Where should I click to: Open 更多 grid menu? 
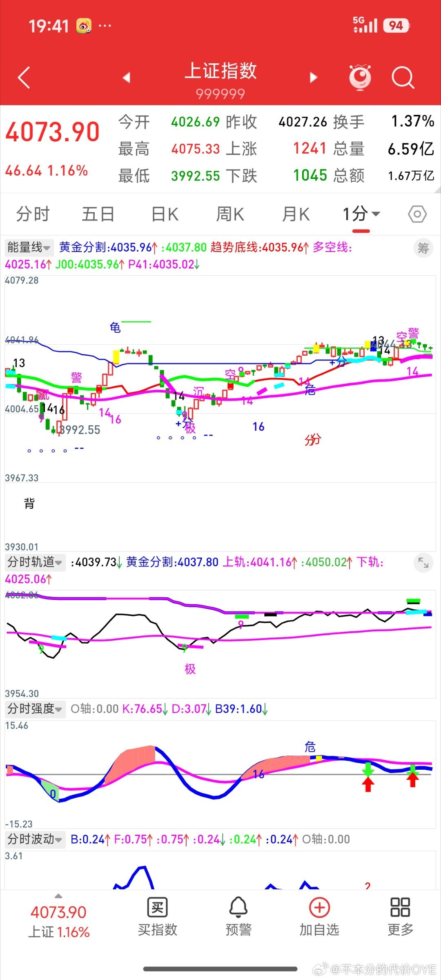[400, 916]
